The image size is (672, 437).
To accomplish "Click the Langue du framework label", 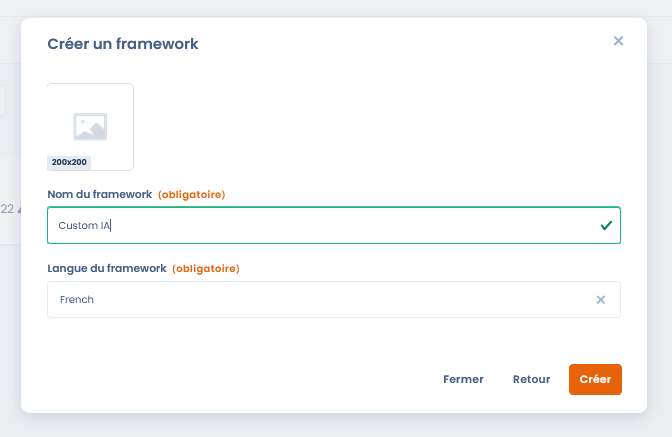I will click(106, 269).
